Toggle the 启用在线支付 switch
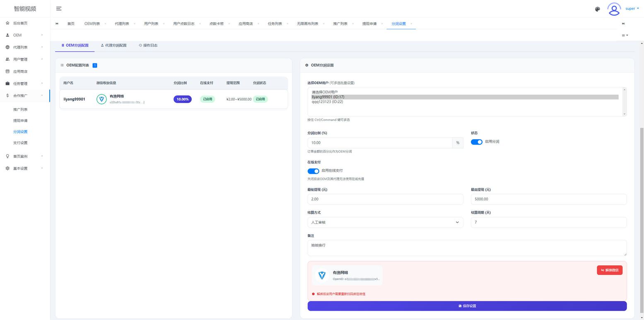This screenshot has height=320, width=644. tap(314, 171)
